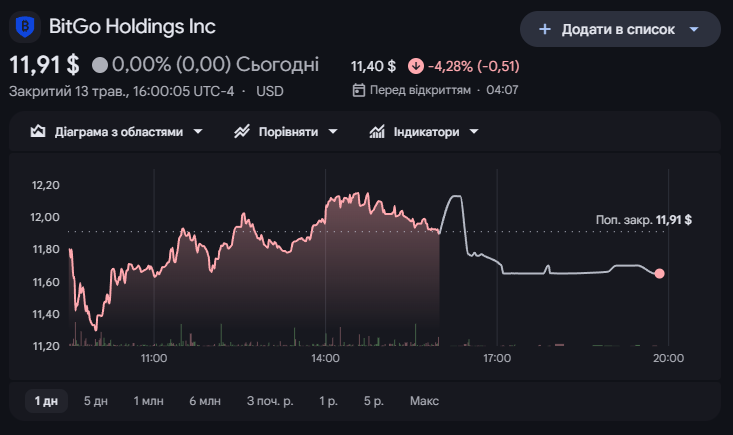Click the indicators chart icon

click(377, 132)
